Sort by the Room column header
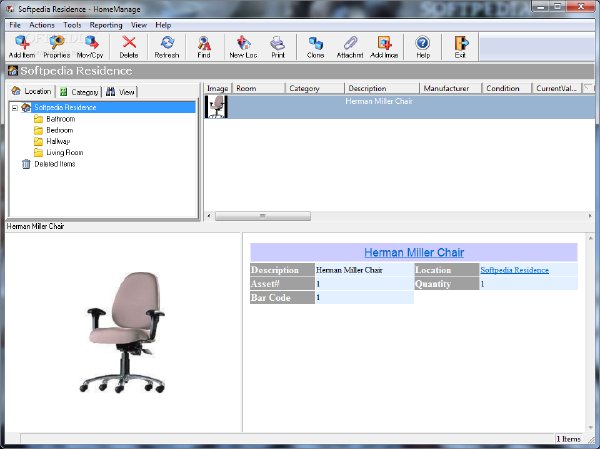Image resolution: width=600 pixels, height=449 pixels. (258, 88)
